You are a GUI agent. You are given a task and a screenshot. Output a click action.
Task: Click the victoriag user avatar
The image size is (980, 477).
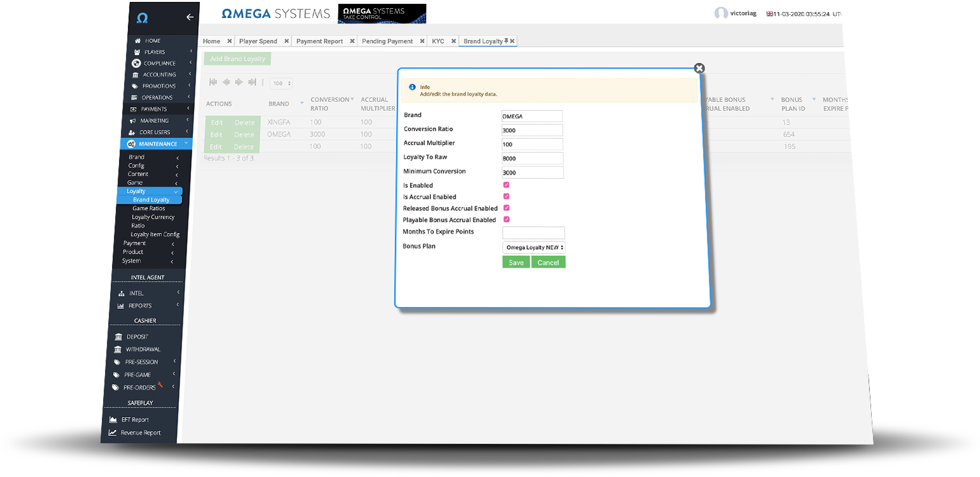point(721,13)
